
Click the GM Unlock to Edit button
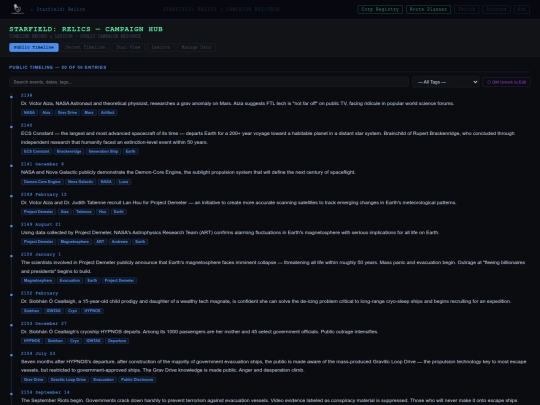(x=506, y=82)
